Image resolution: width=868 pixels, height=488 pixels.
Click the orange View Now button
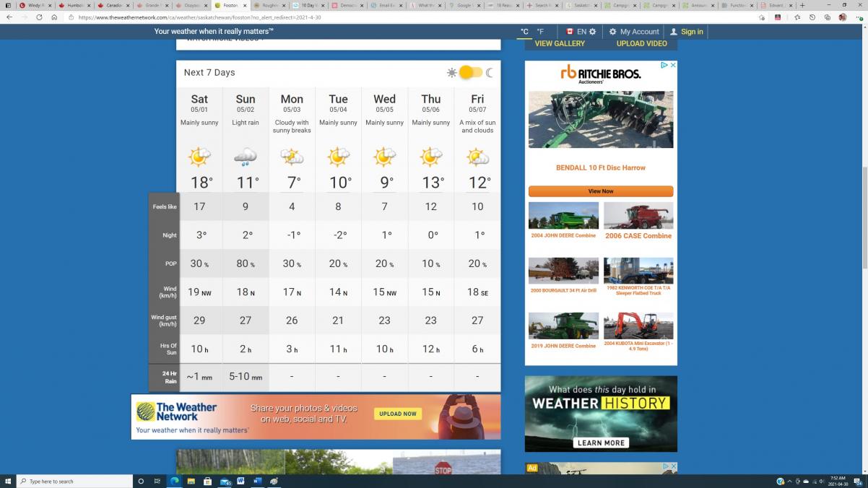[x=600, y=191]
